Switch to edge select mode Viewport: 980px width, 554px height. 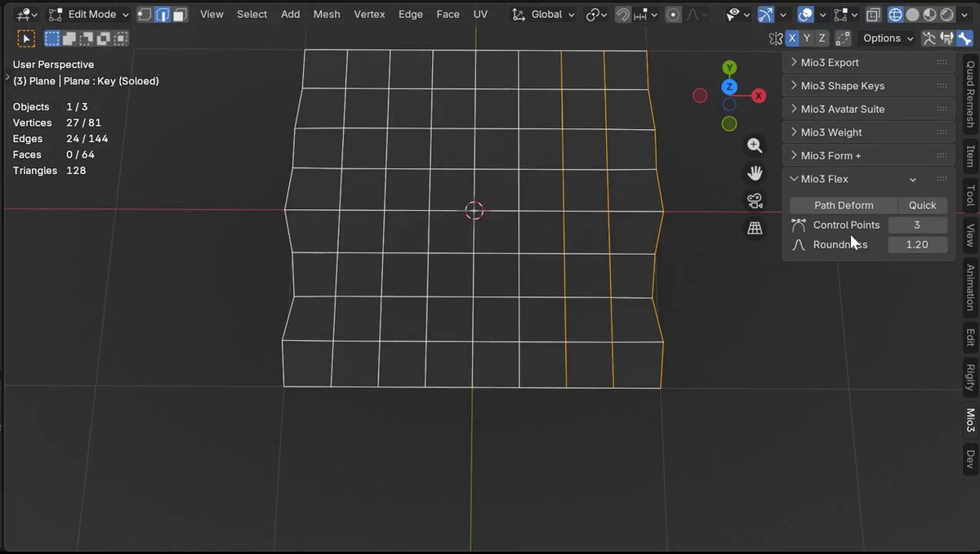[x=163, y=14]
